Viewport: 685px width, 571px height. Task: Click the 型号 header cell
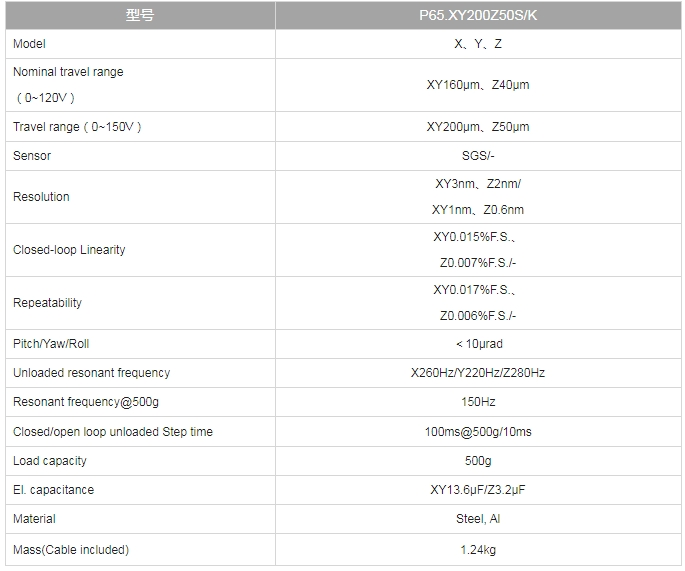point(140,15)
